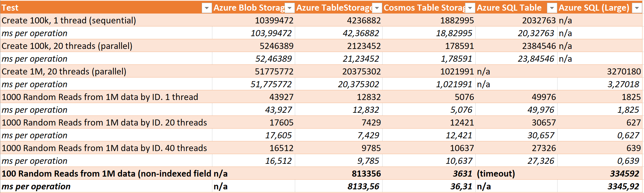Select the "1000 Random Reads... 40 threads" row label
This screenshot has height=193, width=644.
coord(104,148)
